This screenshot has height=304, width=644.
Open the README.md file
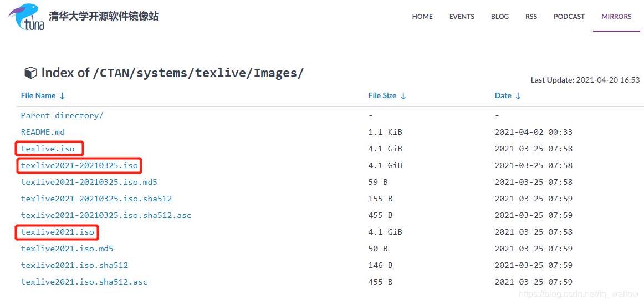pos(43,132)
